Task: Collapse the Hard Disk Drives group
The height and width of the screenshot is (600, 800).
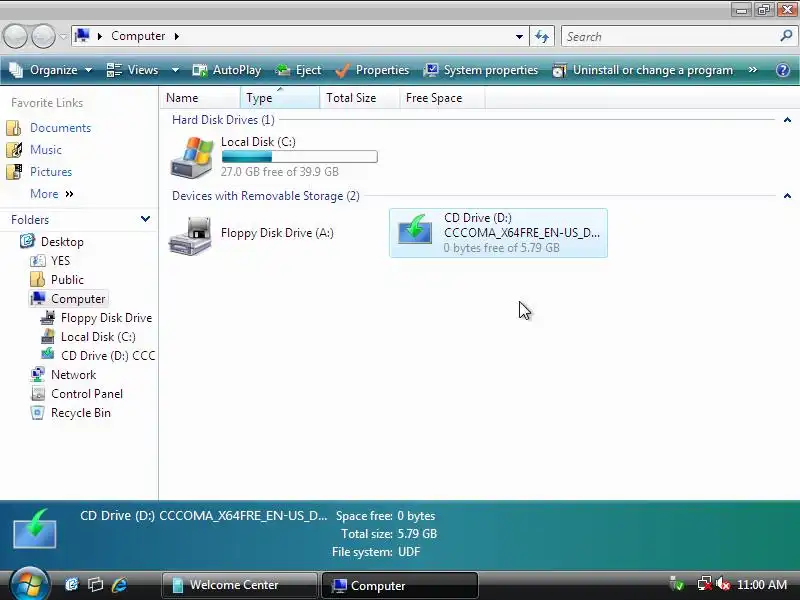Action: (787, 120)
